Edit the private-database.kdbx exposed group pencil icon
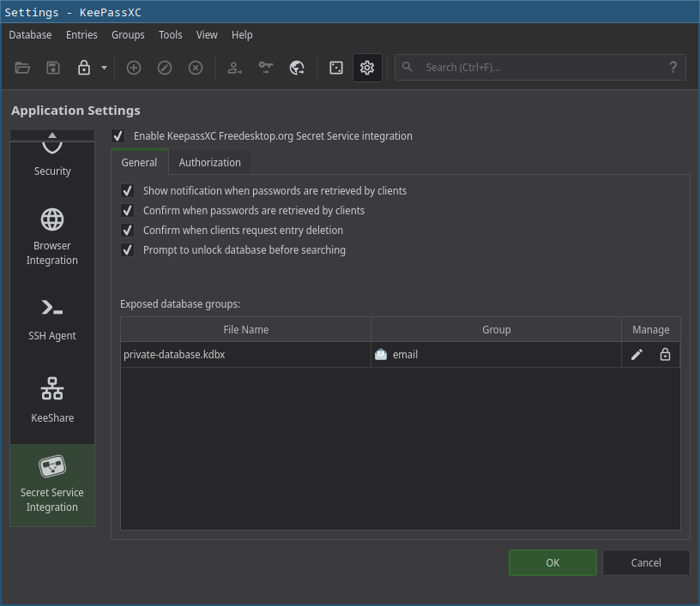 pos(637,355)
